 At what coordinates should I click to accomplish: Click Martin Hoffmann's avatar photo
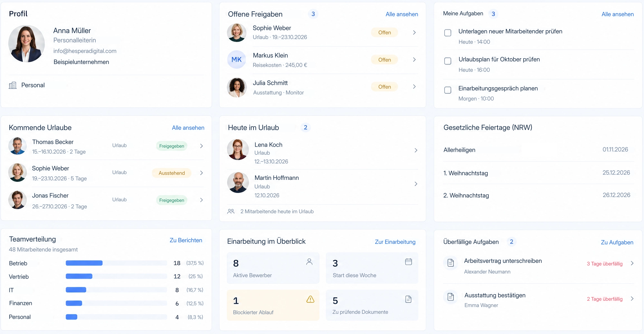(x=238, y=182)
